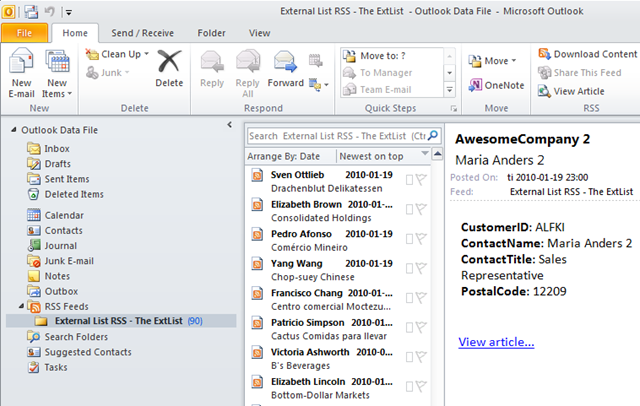Open the New Items menu
Viewport: 640px width, 406px height.
click(57, 73)
